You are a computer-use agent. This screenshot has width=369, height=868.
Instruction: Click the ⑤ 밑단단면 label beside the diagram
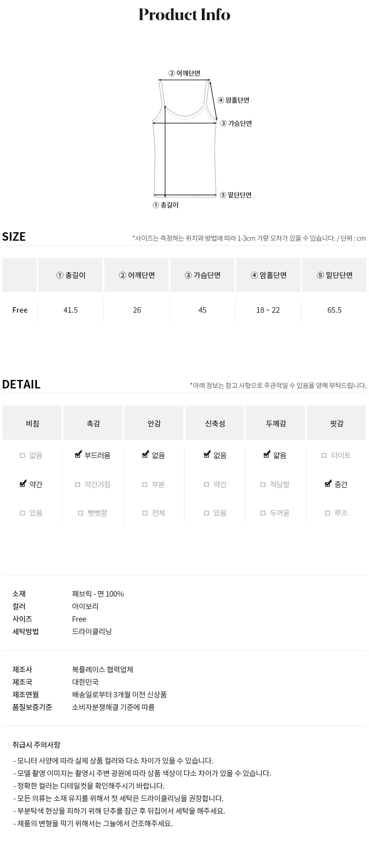pyautogui.click(x=236, y=195)
